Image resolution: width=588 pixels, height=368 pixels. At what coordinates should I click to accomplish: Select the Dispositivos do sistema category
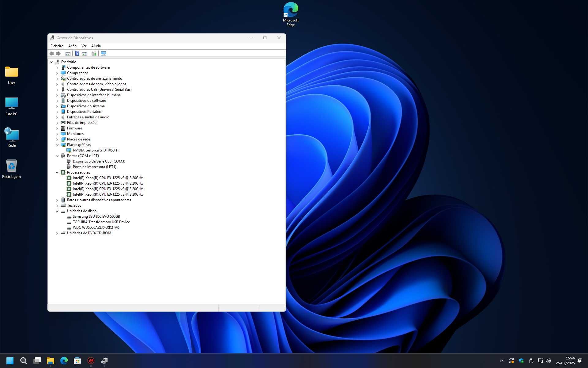click(86, 106)
